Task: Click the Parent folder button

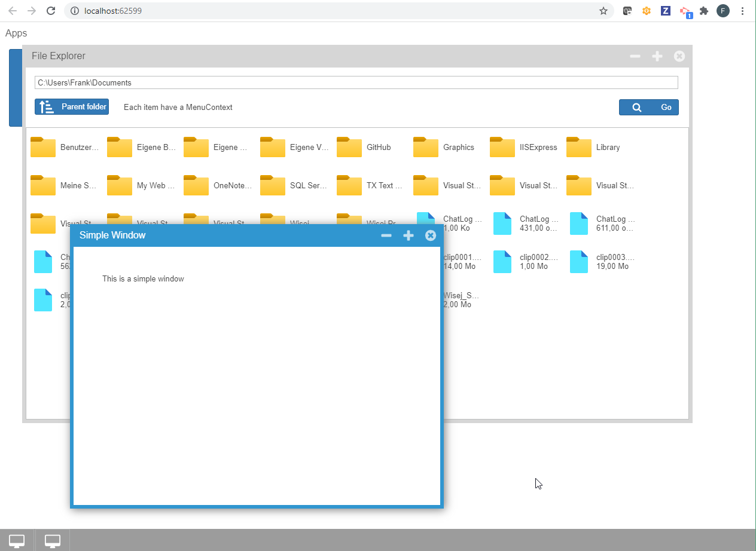Action: point(72,107)
